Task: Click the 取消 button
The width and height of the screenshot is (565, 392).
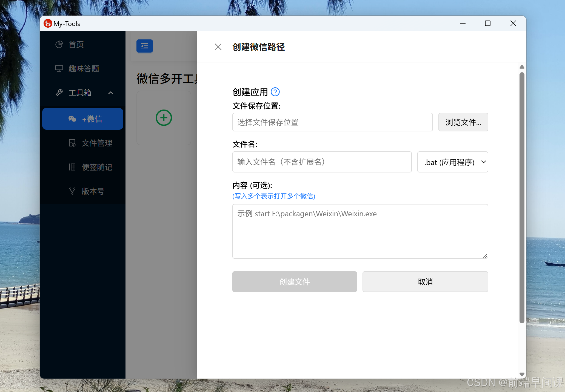Action: [425, 282]
